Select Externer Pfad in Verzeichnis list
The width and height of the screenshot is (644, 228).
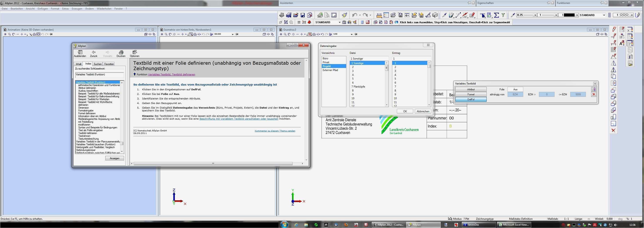330,70
